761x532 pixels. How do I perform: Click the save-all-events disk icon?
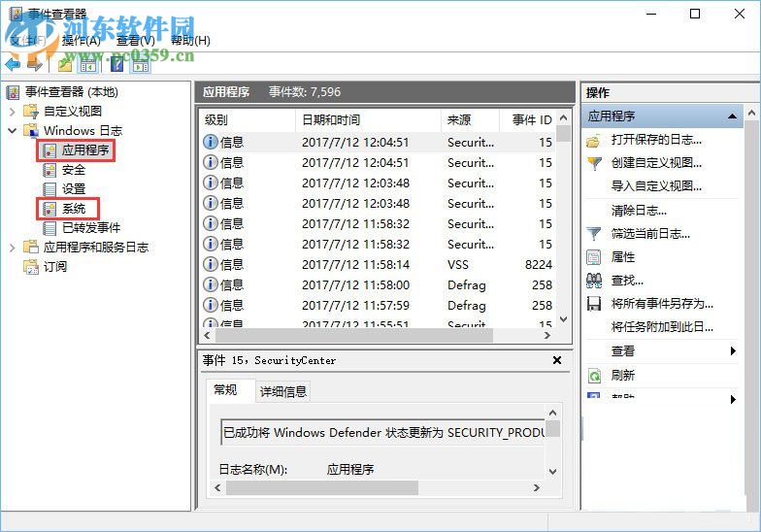pyautogui.click(x=594, y=304)
